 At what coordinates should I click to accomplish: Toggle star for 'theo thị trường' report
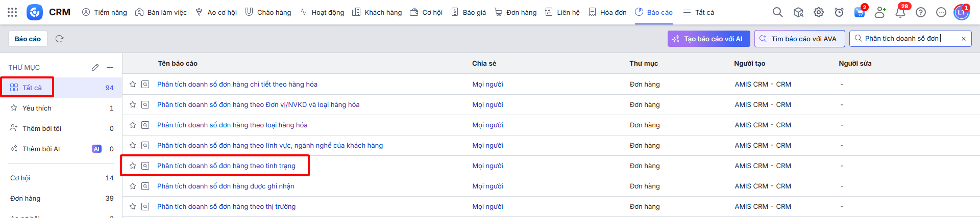click(x=133, y=206)
